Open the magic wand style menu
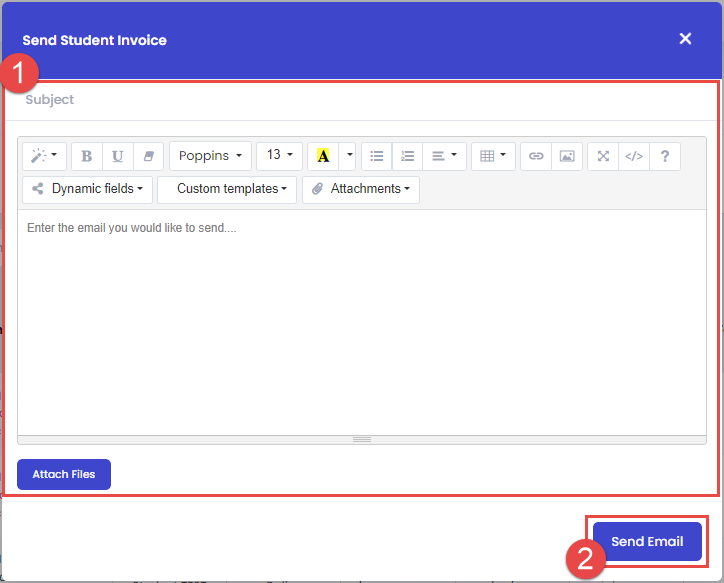Screen dimensions: 724x583 click(44, 156)
